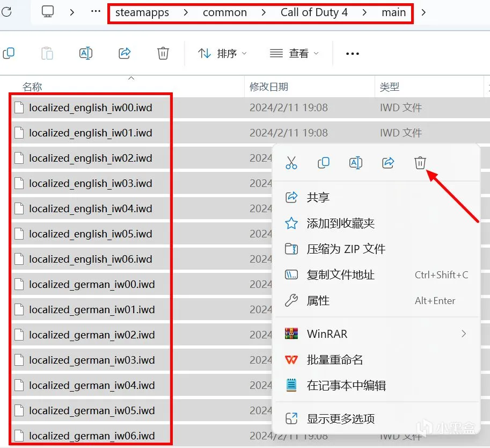This screenshot has height=448, width=490.
Task: Choose 复制文件地址 from the context menu
Action: click(377, 275)
